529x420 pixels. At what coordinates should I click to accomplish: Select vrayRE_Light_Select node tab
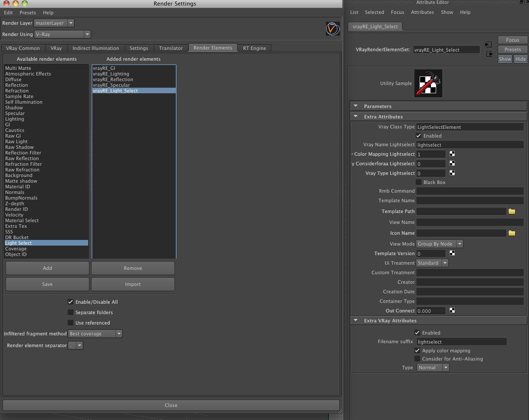pos(375,26)
